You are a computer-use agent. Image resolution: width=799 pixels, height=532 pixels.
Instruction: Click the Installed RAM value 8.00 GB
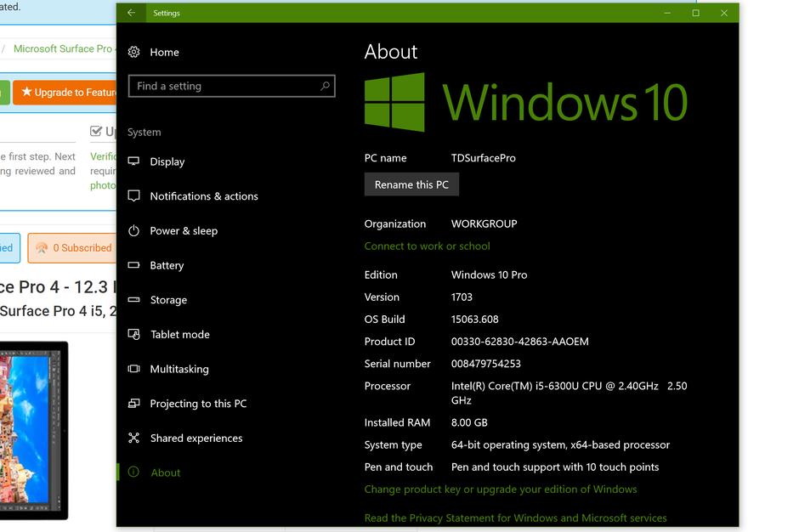469,422
